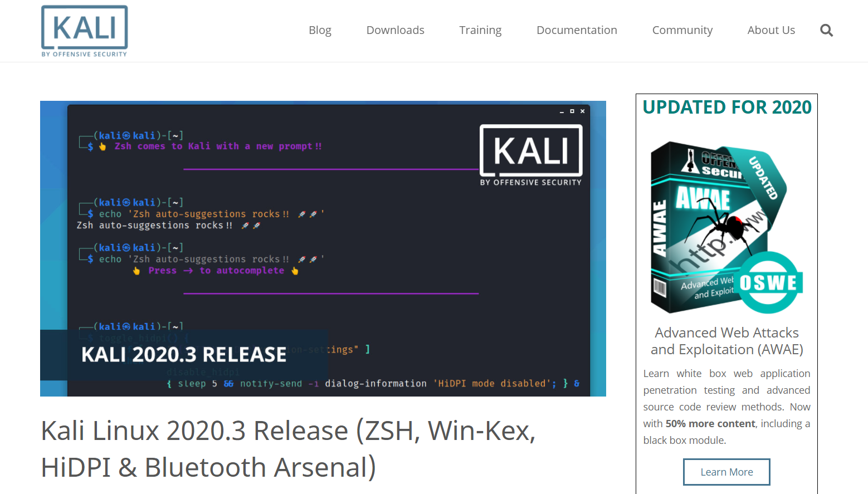
Task: Click the '50% more content' bold text
Action: pos(710,423)
